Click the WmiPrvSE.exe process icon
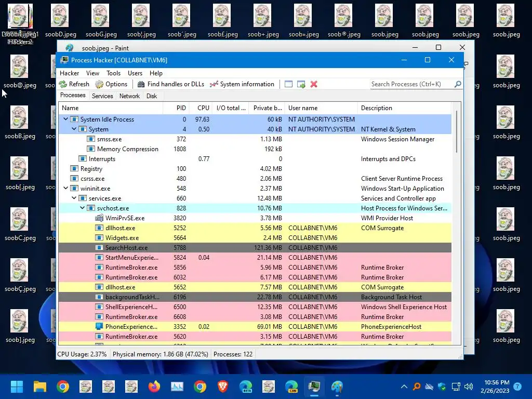This screenshot has width=532, height=399. pyautogui.click(x=99, y=218)
